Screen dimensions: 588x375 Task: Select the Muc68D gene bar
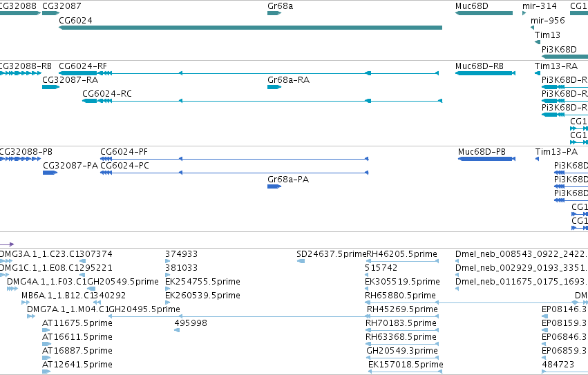(x=484, y=13)
